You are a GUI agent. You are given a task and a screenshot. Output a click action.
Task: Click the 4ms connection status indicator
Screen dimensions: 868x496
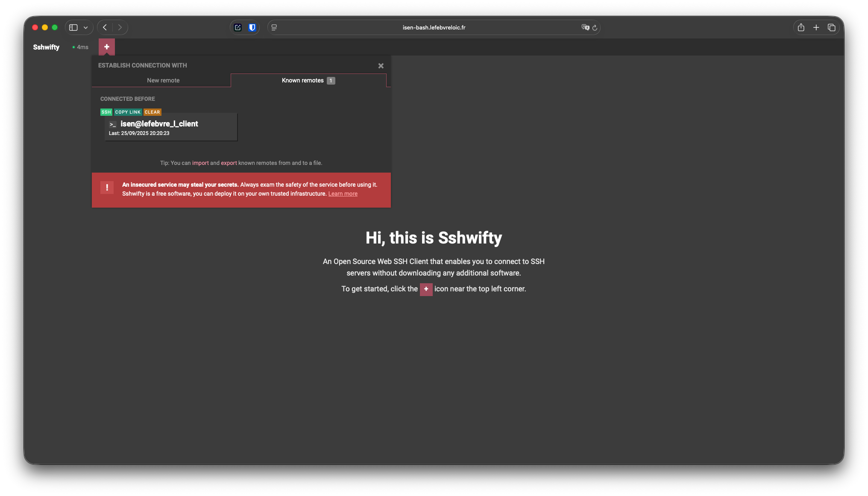[x=80, y=47]
